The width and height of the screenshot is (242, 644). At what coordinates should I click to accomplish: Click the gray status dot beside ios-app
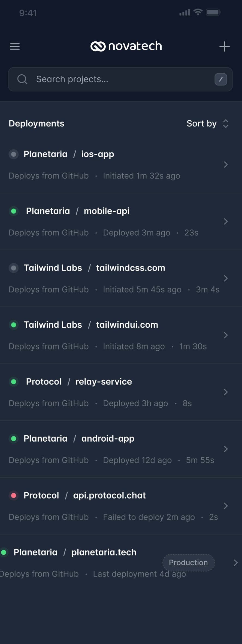[14, 154]
